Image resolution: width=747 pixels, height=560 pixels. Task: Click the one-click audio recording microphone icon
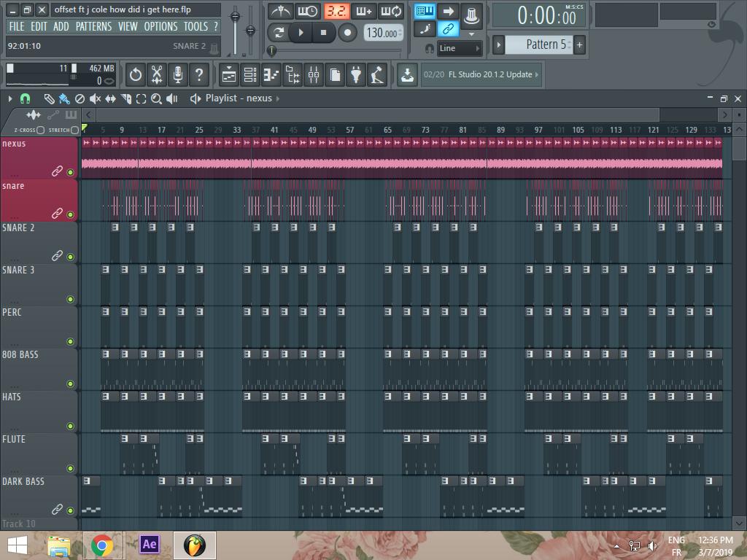[178, 75]
